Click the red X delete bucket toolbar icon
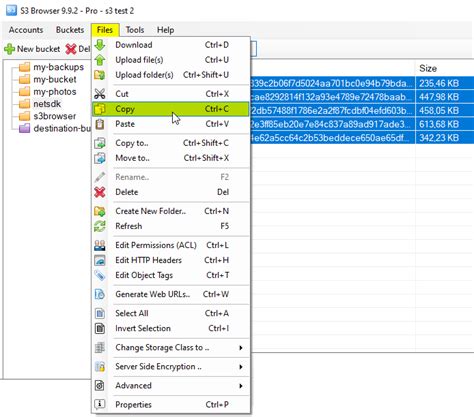474x417 pixels. (x=71, y=49)
